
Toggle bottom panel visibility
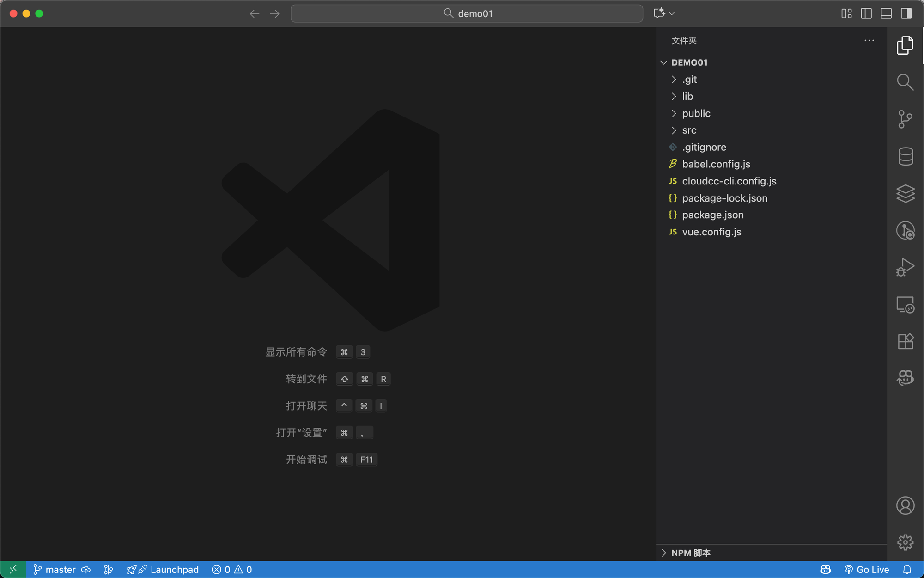tap(886, 13)
